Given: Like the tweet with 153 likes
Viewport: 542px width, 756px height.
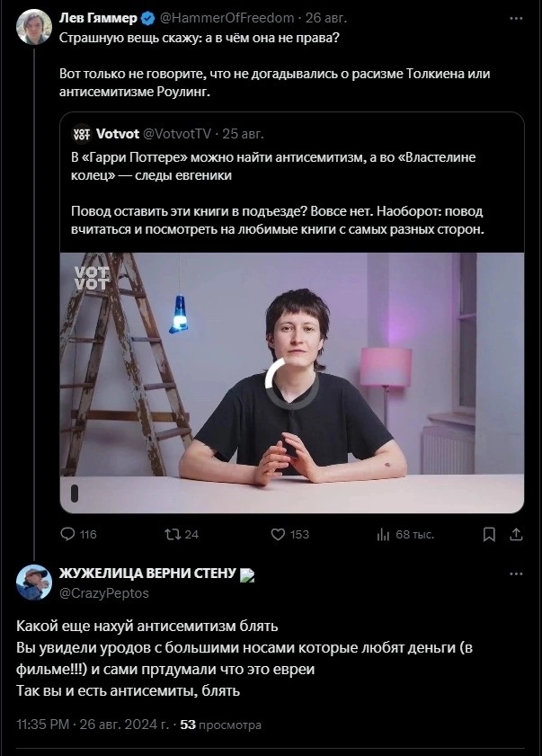Looking at the screenshot, I should [x=279, y=534].
